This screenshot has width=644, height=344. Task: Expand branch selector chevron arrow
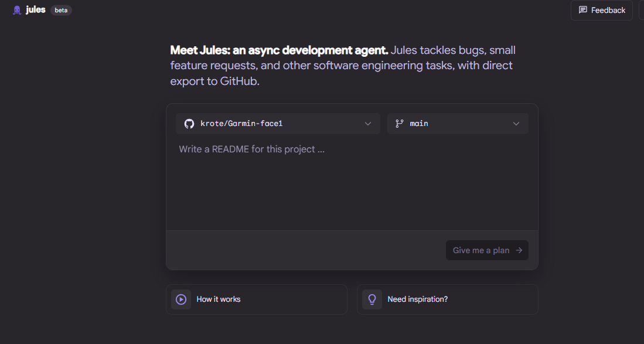point(516,124)
